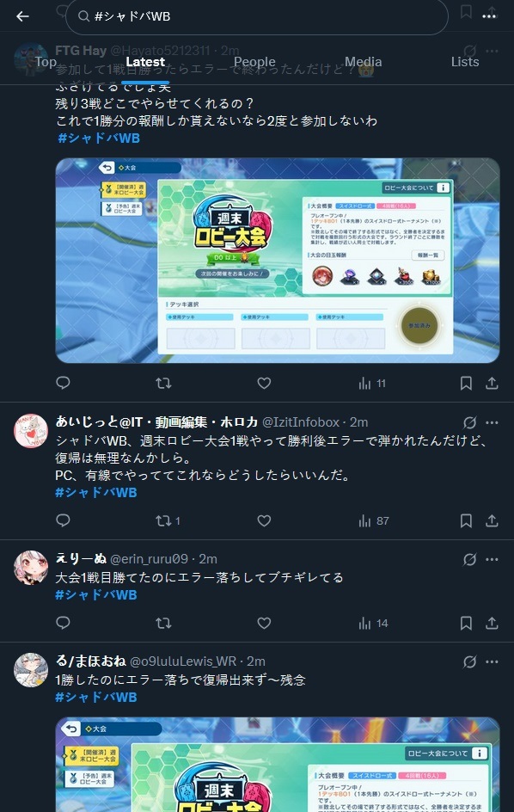Switch to the Top tab
Screen dimensions: 514x812
point(46,62)
